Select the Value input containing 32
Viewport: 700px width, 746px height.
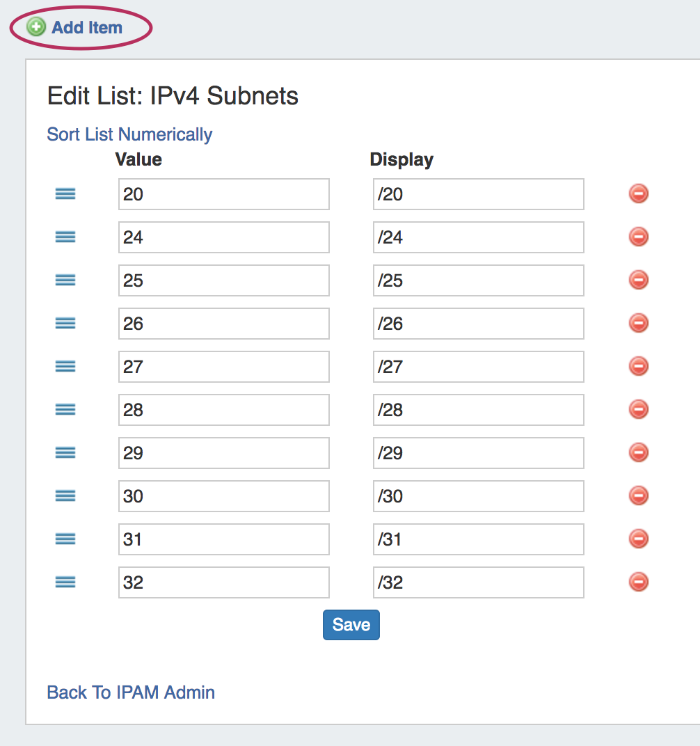(x=223, y=582)
